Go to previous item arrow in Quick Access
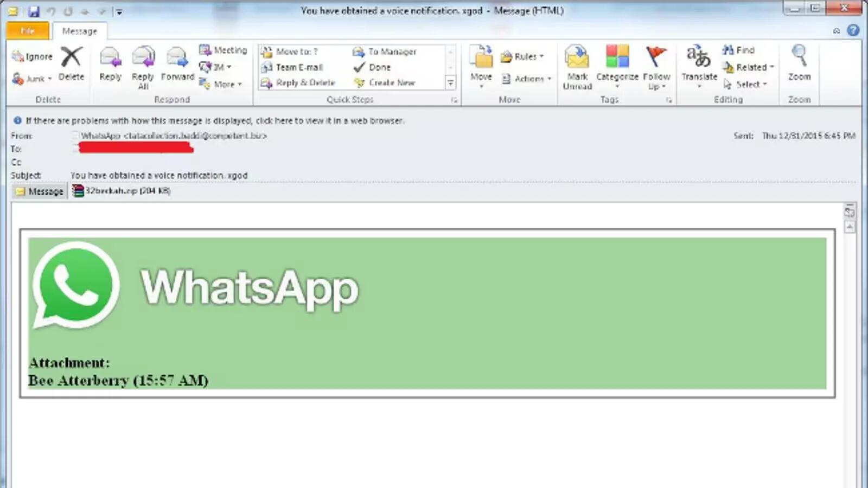The width and height of the screenshot is (868, 488). tap(85, 11)
